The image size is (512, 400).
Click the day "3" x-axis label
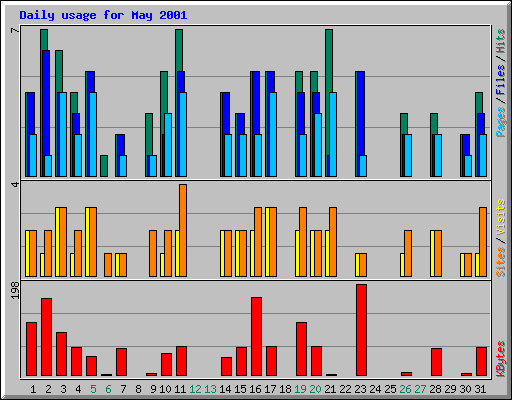[63, 389]
